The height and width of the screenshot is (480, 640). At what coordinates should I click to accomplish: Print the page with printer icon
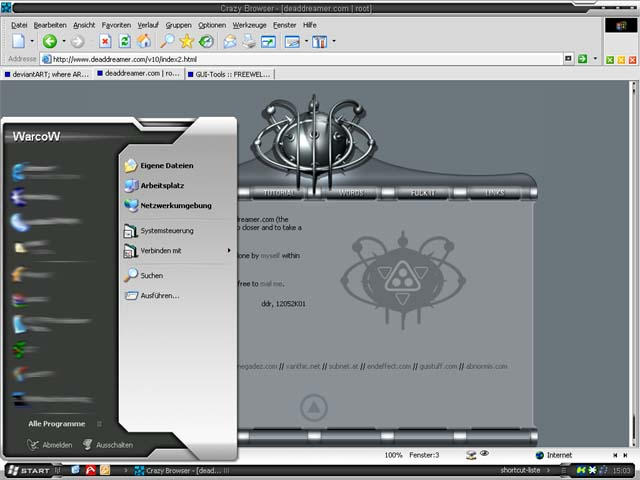[249, 41]
